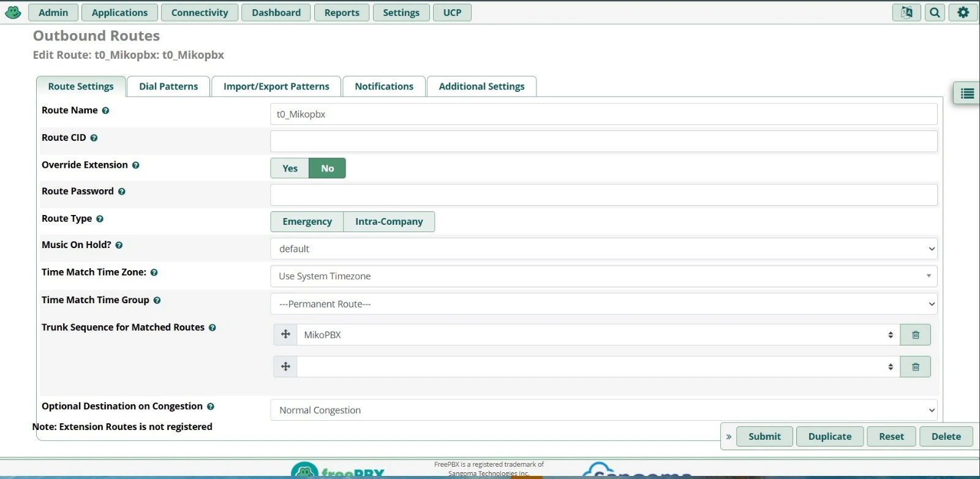Switch to Additional Settings tab
Image resolution: width=980 pixels, height=479 pixels.
pyautogui.click(x=481, y=86)
